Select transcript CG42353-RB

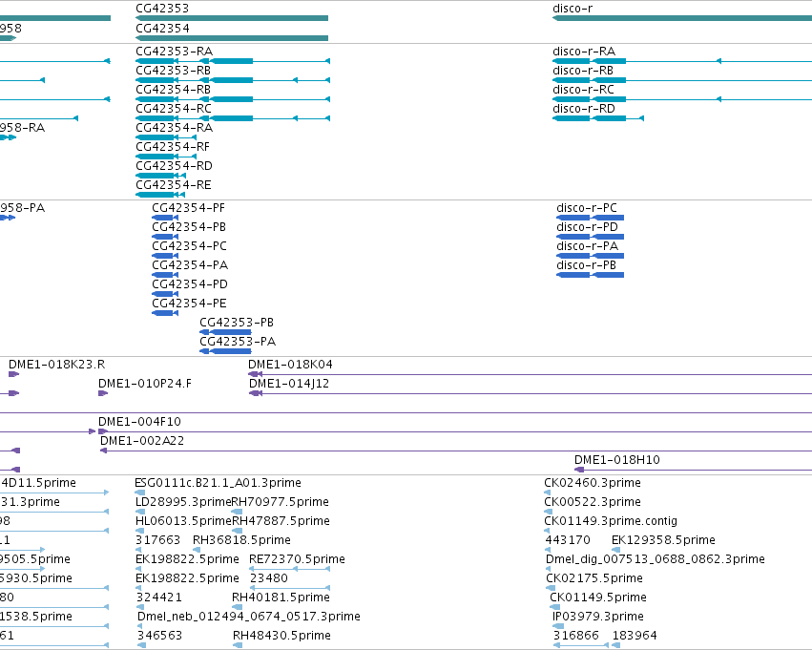tap(173, 71)
